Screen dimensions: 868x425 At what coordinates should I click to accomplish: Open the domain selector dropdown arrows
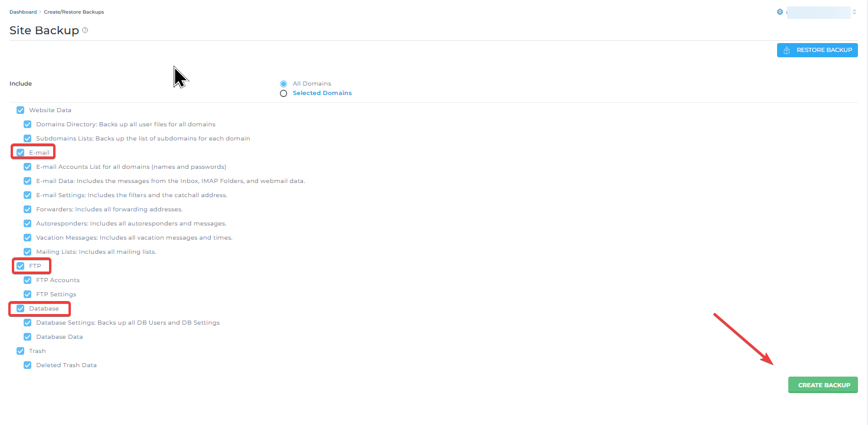tap(854, 12)
